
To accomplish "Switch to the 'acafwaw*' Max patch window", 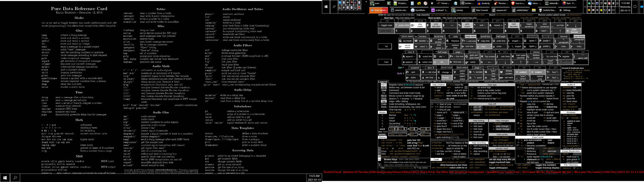I will coord(439,10).
